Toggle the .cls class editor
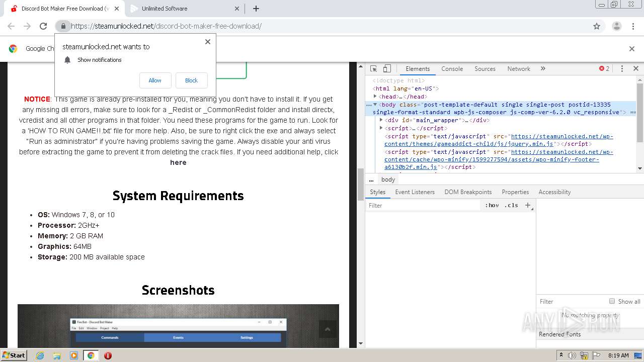This screenshot has height=362, width=644. (511, 205)
